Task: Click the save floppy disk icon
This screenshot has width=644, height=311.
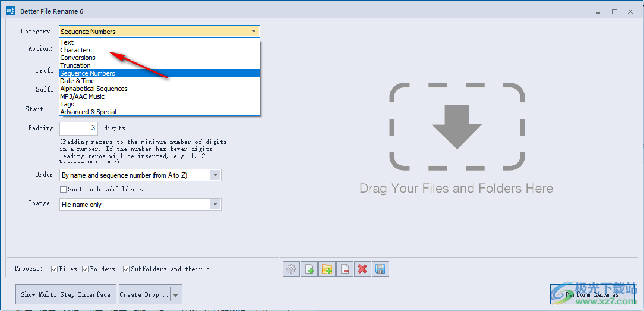Action: click(x=380, y=269)
